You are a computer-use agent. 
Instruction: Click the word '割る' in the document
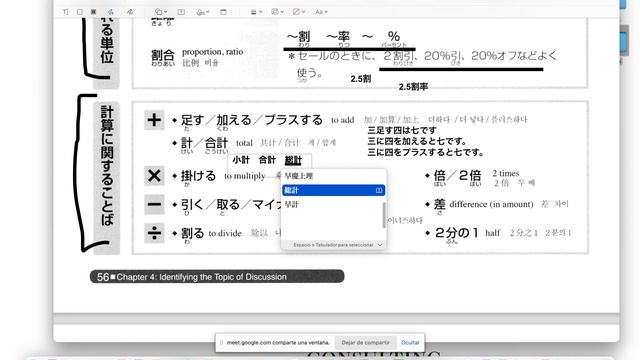pos(192,233)
